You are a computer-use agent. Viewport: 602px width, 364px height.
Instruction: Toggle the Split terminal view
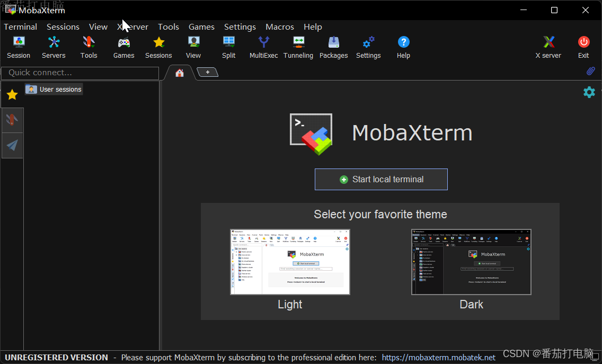(228, 47)
